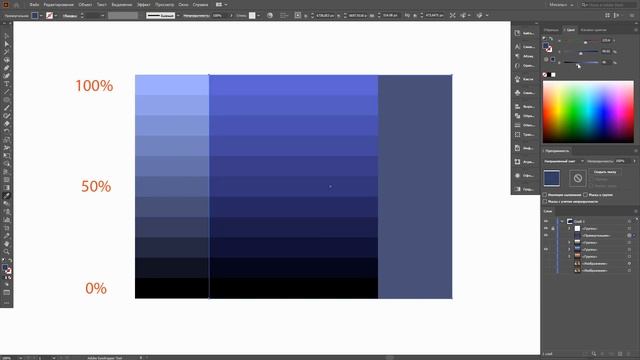Click the opacity mask placeholder thumbnail
The image size is (640, 360).
[578, 178]
